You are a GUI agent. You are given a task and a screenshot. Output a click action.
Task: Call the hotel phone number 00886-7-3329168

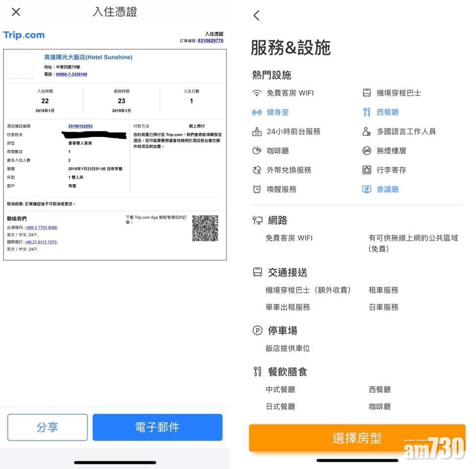tap(71, 74)
